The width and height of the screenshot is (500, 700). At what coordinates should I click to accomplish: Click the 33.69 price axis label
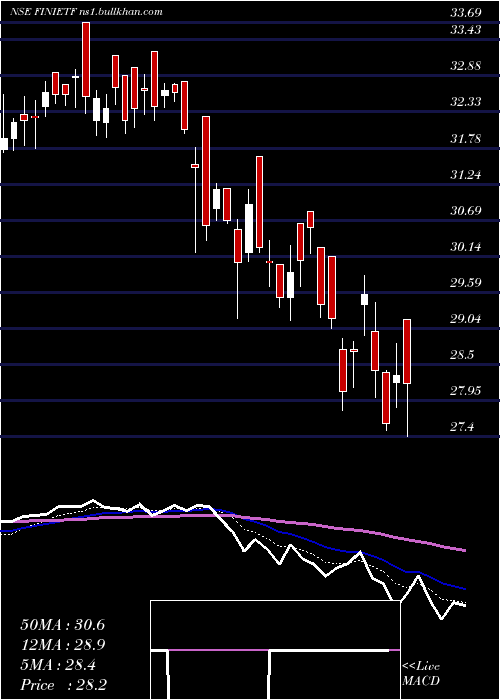466,12
